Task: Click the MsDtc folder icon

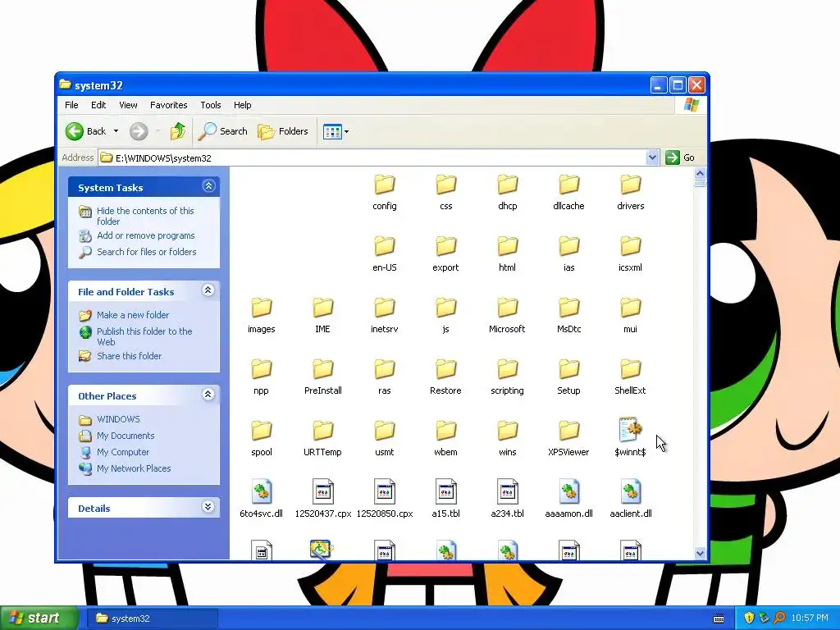Action: point(569,308)
